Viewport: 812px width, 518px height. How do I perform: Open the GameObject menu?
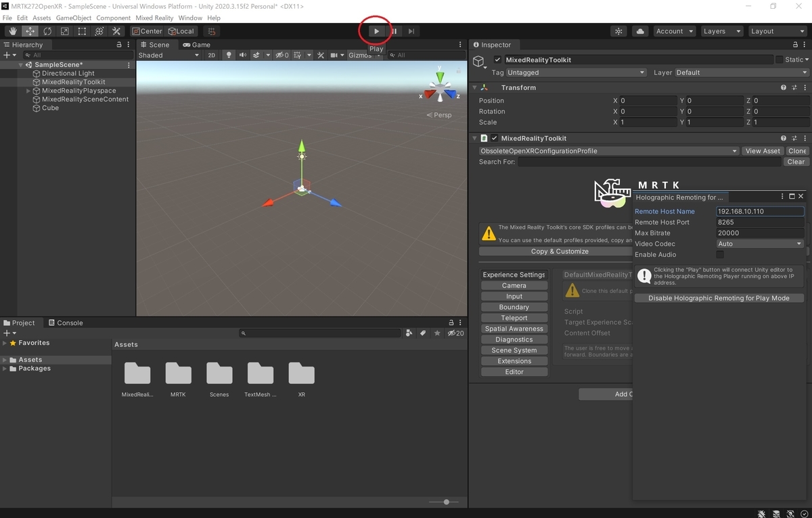point(74,18)
